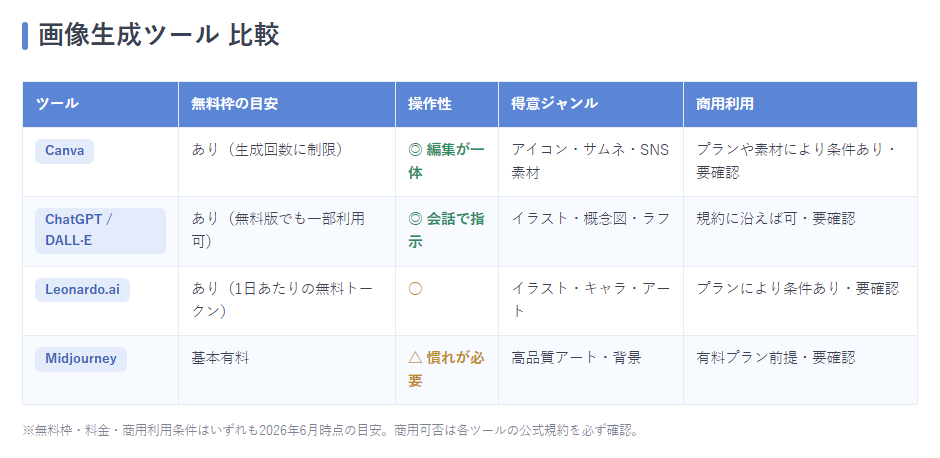Click cell あり（1日あたりの無料トークン）
This screenshot has height=458, width=940.
point(287,301)
